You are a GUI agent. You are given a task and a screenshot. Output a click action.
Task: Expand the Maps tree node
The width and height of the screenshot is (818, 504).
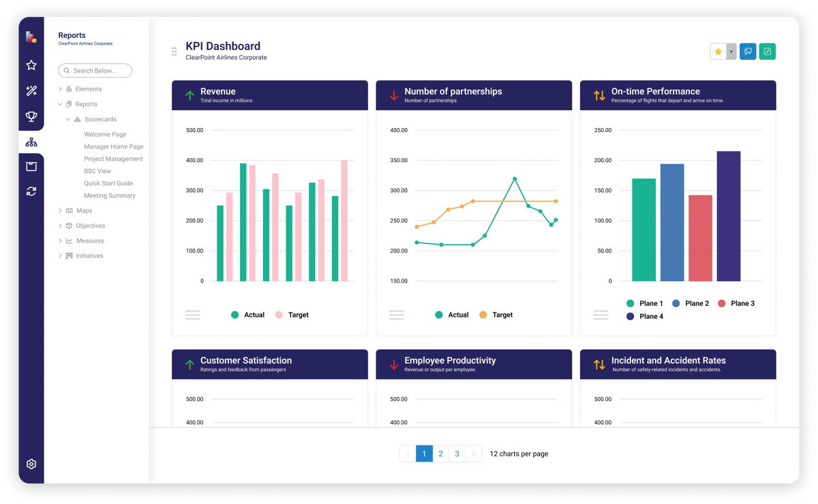[60, 211]
